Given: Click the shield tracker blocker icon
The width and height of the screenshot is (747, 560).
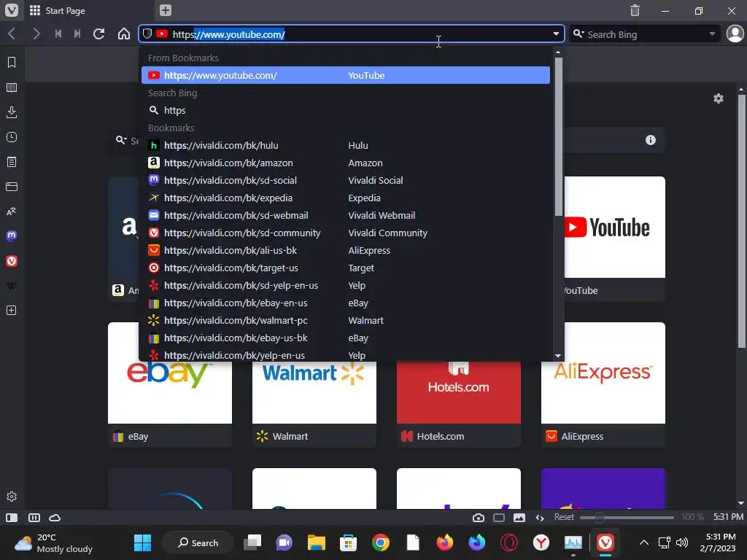Looking at the screenshot, I should coord(147,34).
